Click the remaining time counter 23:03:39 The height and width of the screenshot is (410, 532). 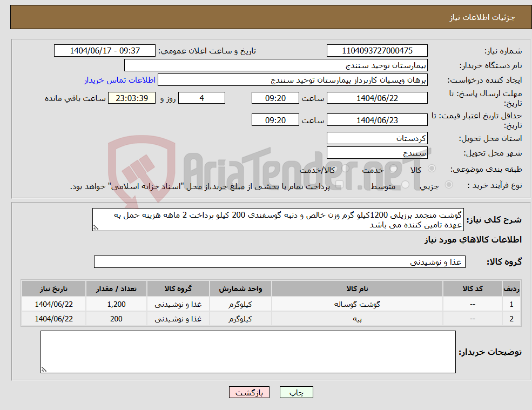[x=132, y=98]
